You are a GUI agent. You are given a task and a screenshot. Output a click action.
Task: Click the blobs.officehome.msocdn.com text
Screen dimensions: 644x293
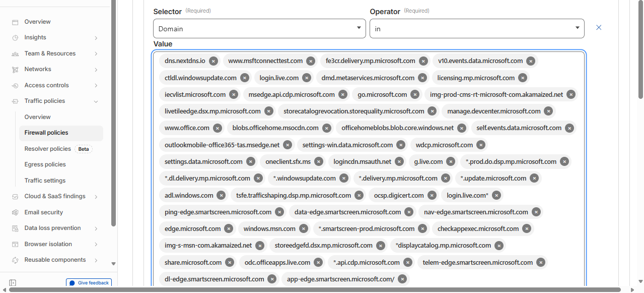(275, 128)
